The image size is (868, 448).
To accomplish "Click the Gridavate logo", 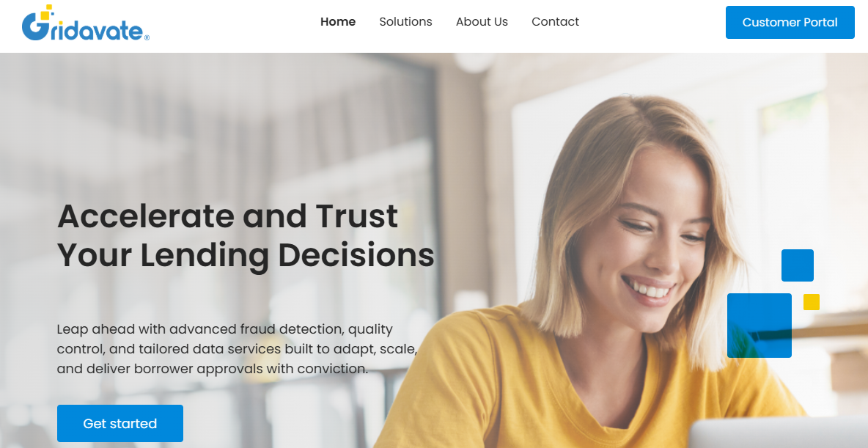I will (85, 23).
